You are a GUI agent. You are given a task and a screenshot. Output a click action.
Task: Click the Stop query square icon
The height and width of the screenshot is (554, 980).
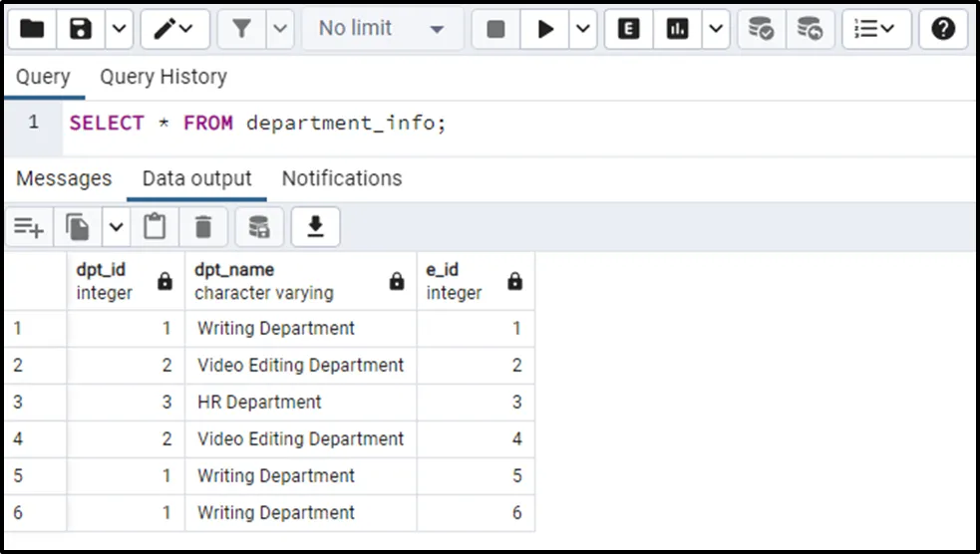pyautogui.click(x=495, y=29)
